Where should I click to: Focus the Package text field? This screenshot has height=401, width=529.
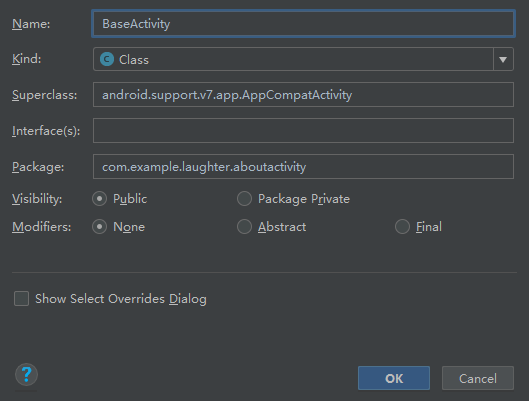click(303, 167)
